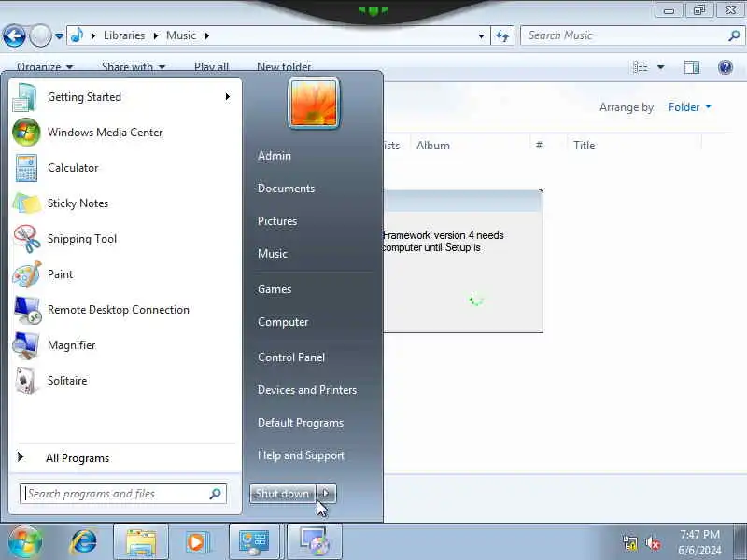Expand arrow after Music in address bar

click(206, 35)
